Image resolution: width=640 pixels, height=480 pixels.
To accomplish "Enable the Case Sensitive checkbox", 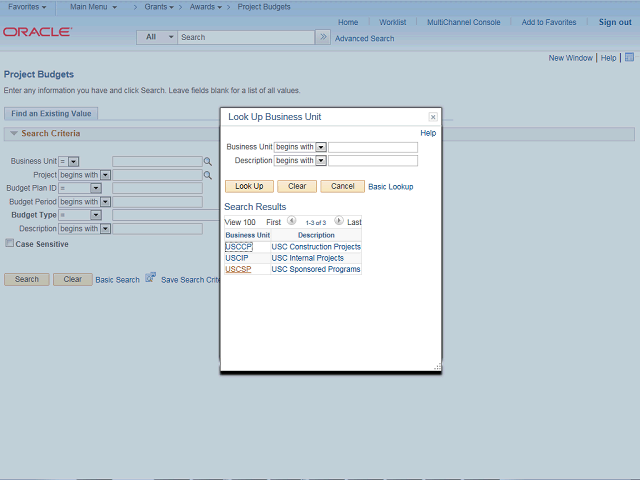I will pos(10,243).
